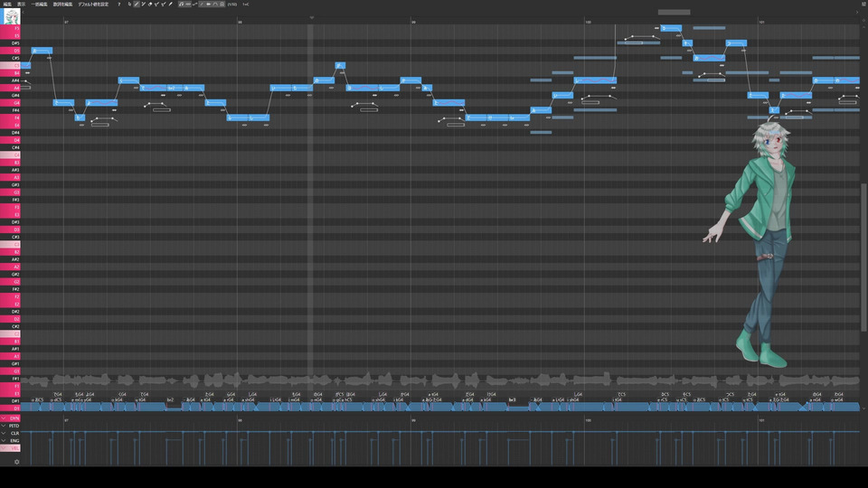This screenshot has height=488, width=868.
Task: Open the 一括編集 menu
Action: [39, 4]
